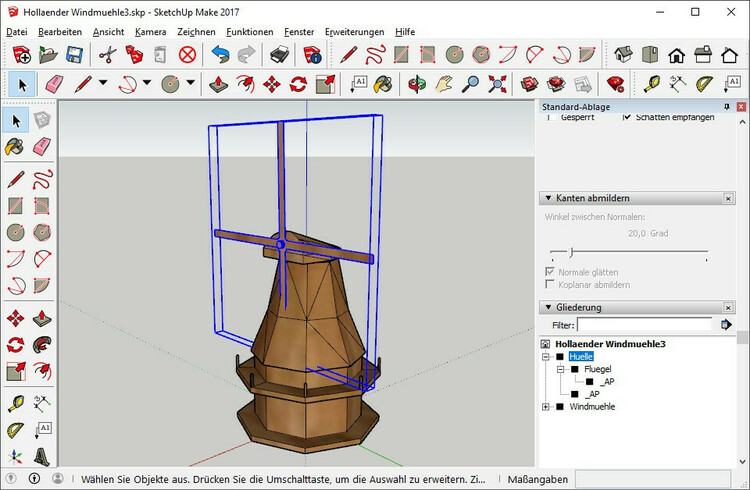Click the Gliederung Filter text field
The image size is (750, 490).
[643, 325]
